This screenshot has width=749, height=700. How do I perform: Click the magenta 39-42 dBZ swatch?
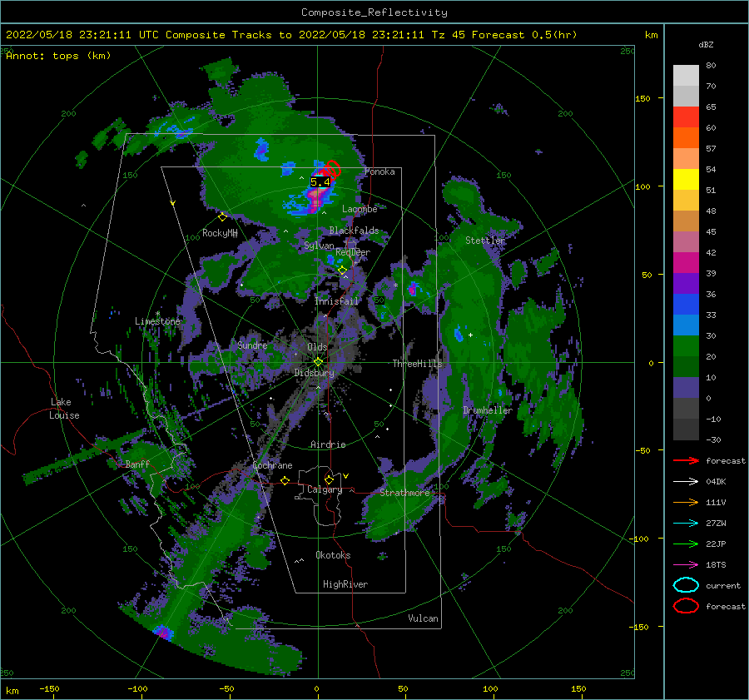[686, 263]
